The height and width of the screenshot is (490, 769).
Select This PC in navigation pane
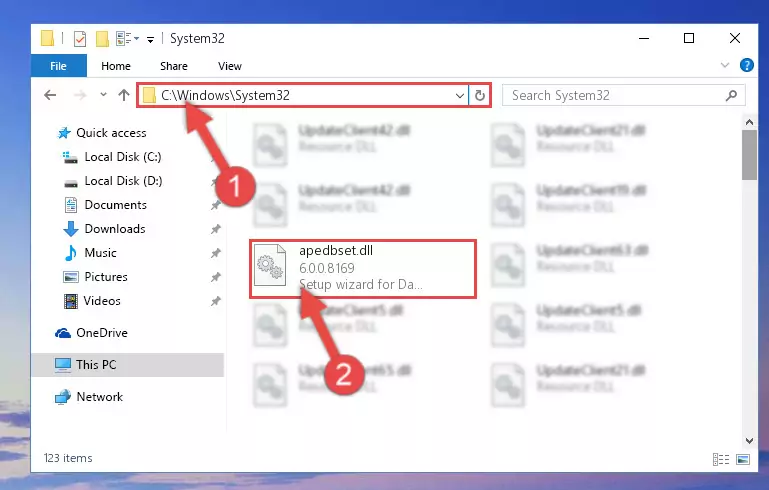[x=128, y=364]
